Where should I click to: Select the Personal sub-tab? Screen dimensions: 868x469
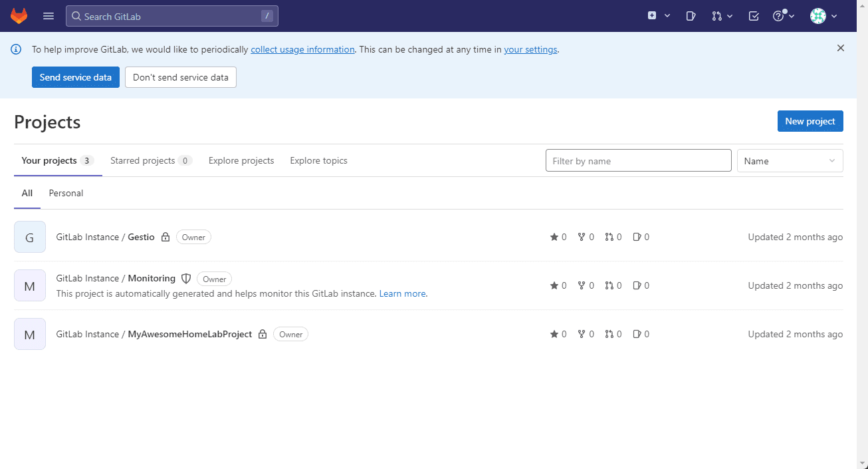click(66, 193)
